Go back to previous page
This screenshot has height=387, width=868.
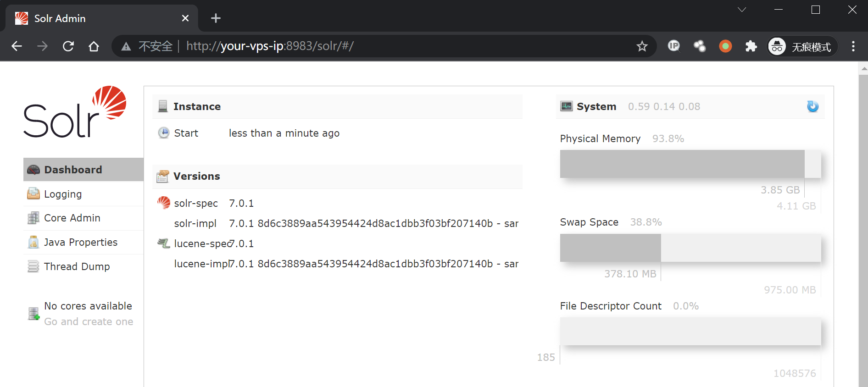tap(17, 46)
